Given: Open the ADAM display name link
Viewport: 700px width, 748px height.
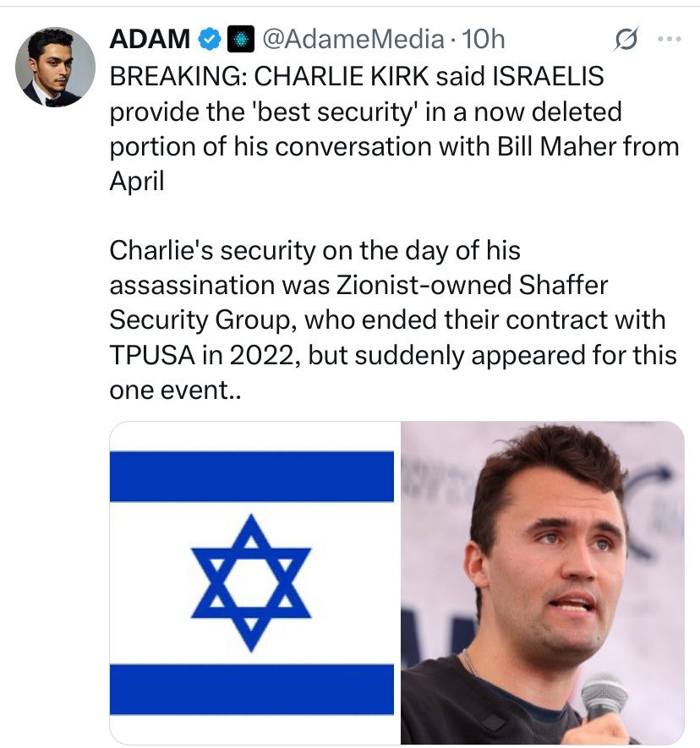Looking at the screenshot, I should (150, 38).
